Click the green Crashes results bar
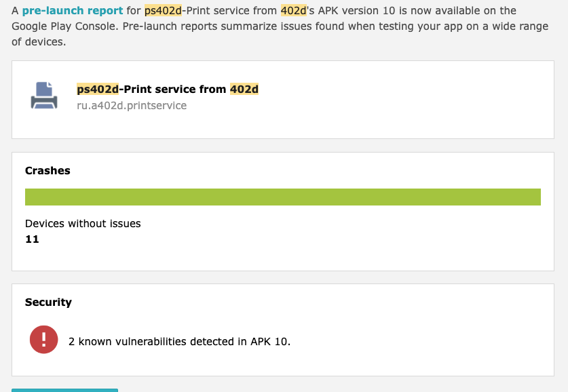The width and height of the screenshot is (568, 392). click(282, 197)
